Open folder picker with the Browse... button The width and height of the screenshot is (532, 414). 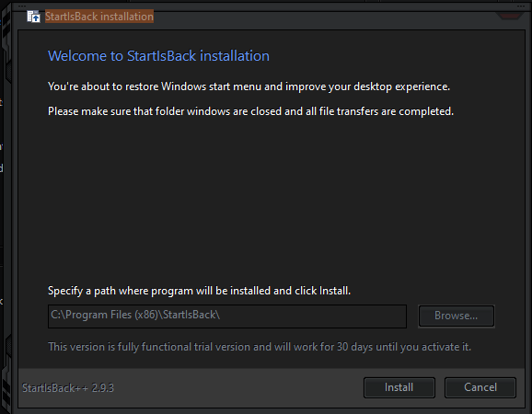[x=457, y=316]
